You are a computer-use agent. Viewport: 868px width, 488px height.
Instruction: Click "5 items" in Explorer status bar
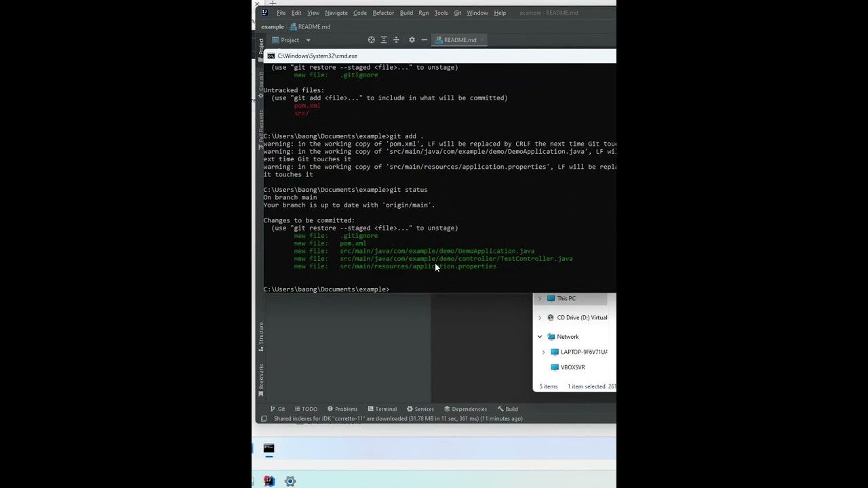click(x=549, y=386)
